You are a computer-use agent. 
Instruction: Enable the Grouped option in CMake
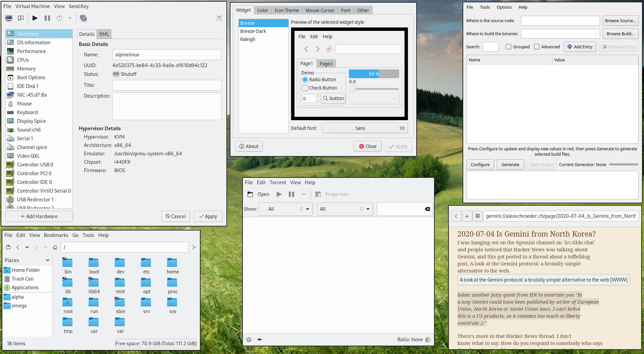[x=508, y=47]
